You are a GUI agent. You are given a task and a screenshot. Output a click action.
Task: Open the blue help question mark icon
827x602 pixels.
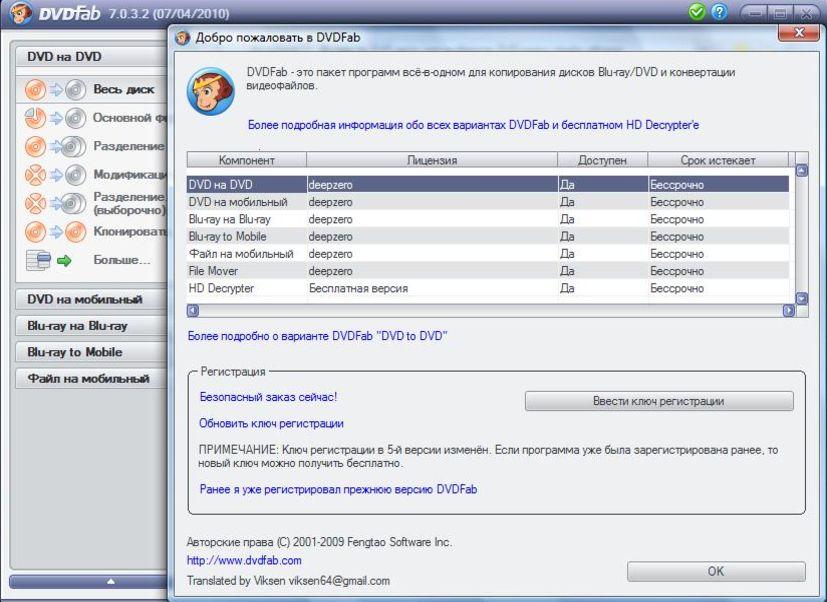[719, 12]
